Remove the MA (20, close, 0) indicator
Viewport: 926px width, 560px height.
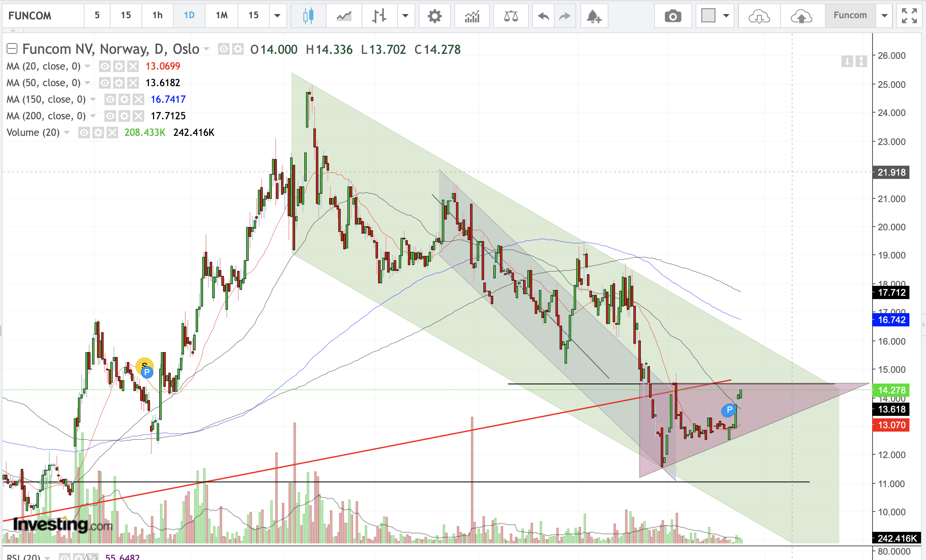pyautogui.click(x=133, y=66)
